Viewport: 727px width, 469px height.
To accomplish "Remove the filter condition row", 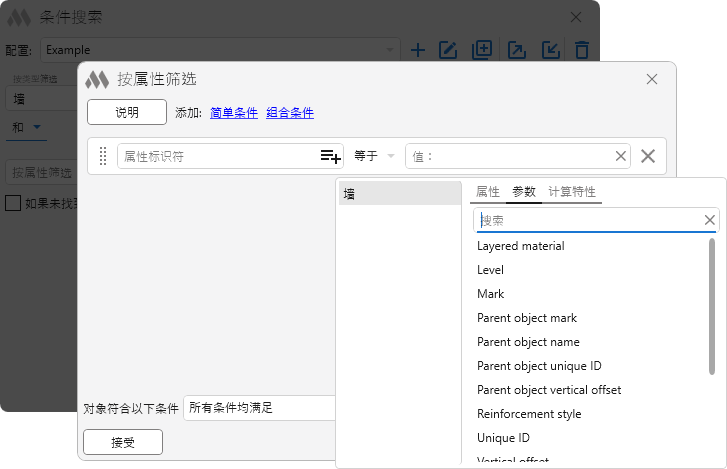I will coord(648,156).
